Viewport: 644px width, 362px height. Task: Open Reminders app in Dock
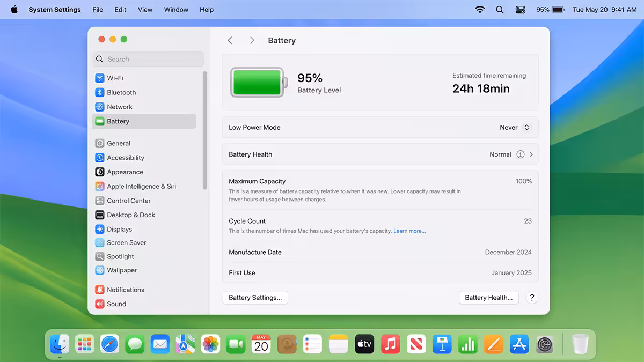(x=312, y=344)
